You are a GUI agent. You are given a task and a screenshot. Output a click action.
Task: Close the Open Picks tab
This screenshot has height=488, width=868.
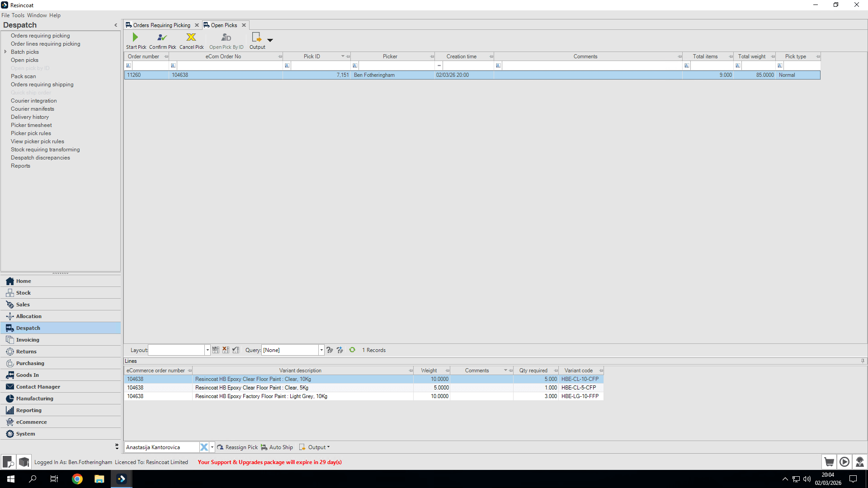tap(244, 25)
